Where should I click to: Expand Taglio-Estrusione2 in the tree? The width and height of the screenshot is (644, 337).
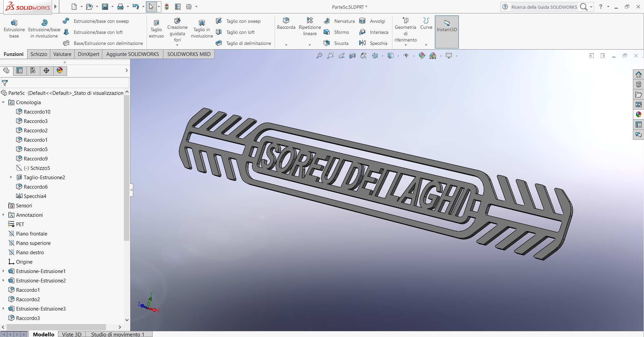[11, 177]
